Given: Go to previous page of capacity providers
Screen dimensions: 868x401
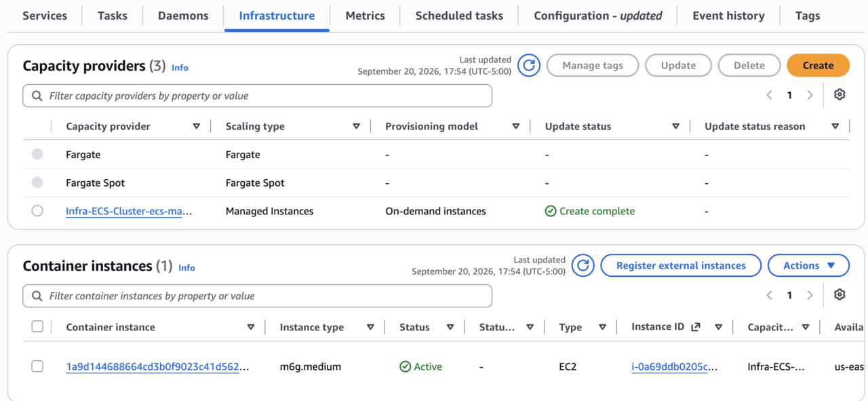Looking at the screenshot, I should 769,96.
